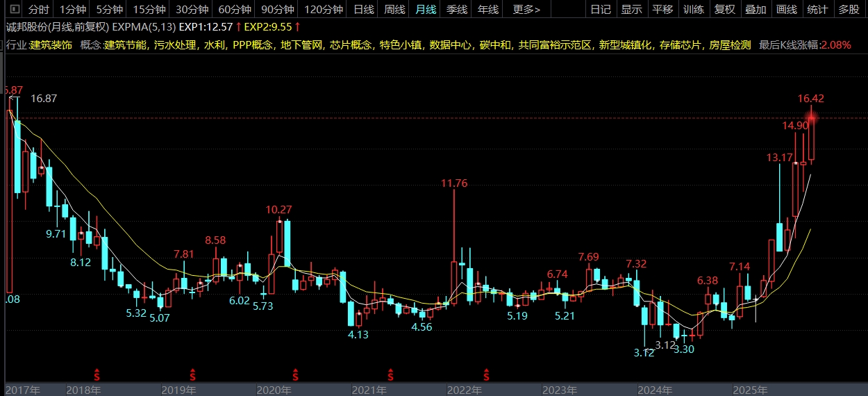Click the 16.42 high price label
Screen dimensions: 868x396
pos(811,99)
